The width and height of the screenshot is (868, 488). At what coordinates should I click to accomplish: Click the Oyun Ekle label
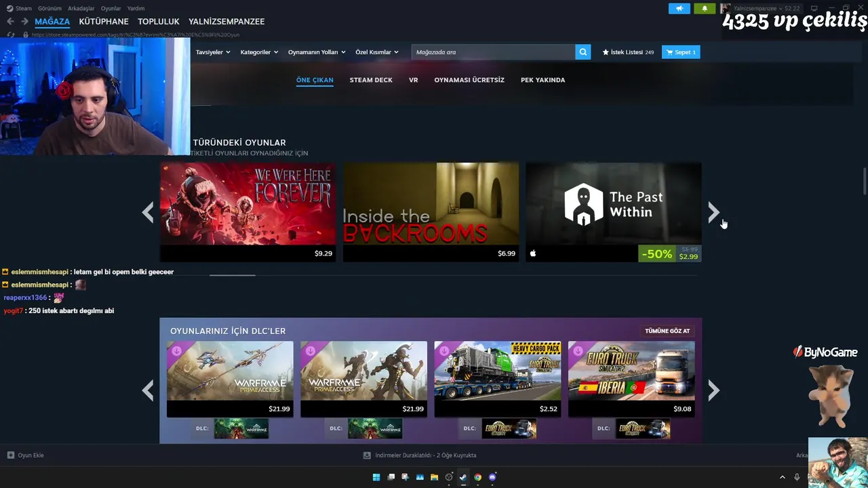tap(31, 455)
